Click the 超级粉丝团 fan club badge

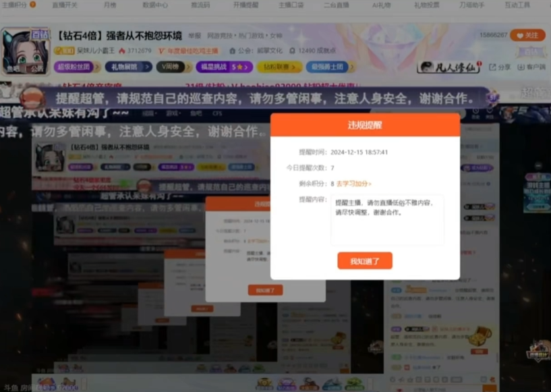coord(74,67)
